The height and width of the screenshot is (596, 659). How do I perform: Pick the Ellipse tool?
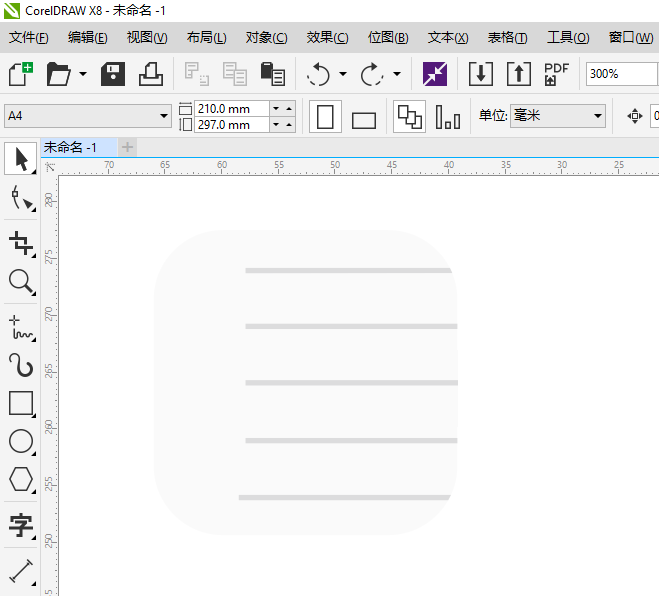[20, 441]
